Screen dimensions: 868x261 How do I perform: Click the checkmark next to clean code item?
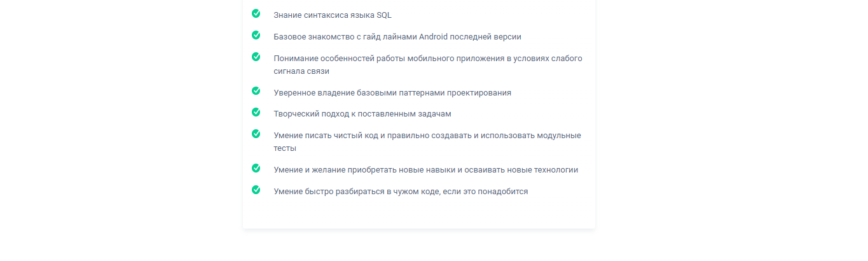[256, 134]
